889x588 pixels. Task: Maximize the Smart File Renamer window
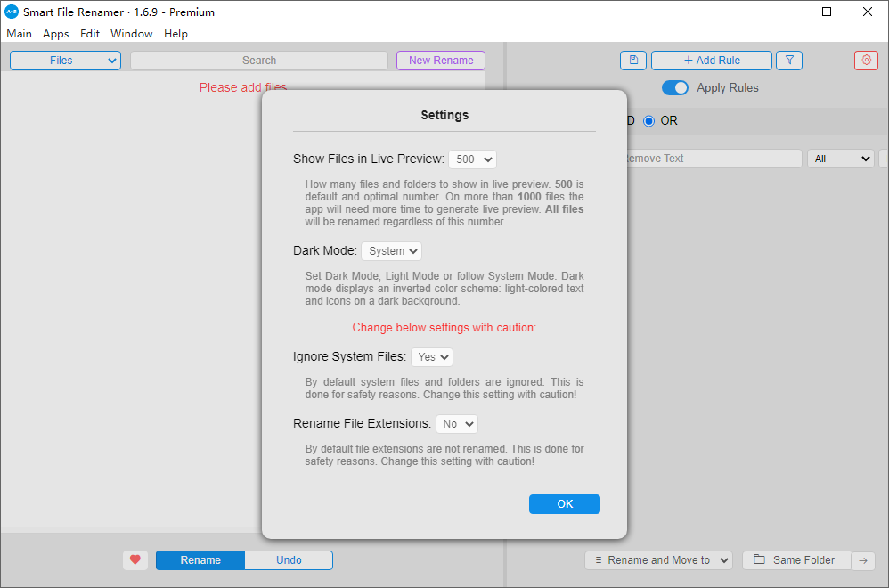pos(827,12)
